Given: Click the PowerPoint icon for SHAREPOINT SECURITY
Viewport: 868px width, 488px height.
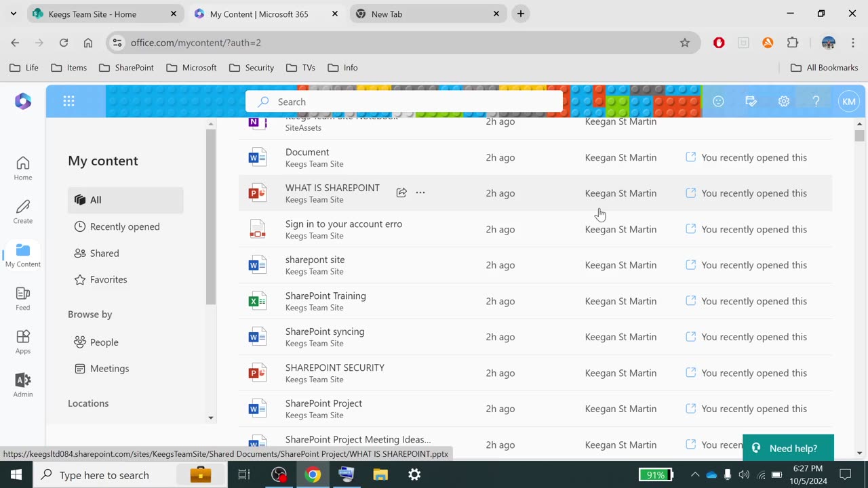Looking at the screenshot, I should (257, 373).
